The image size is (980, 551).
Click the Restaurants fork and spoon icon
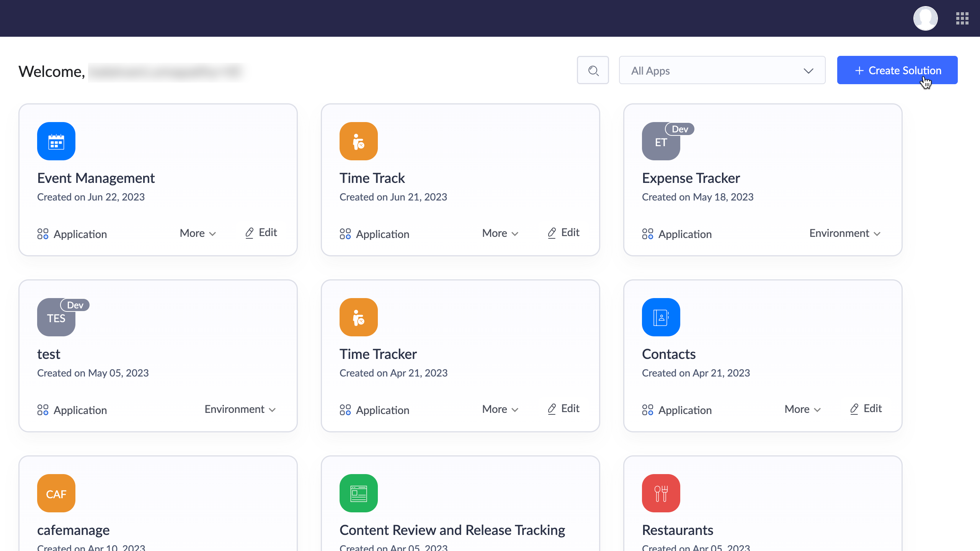pyautogui.click(x=661, y=493)
